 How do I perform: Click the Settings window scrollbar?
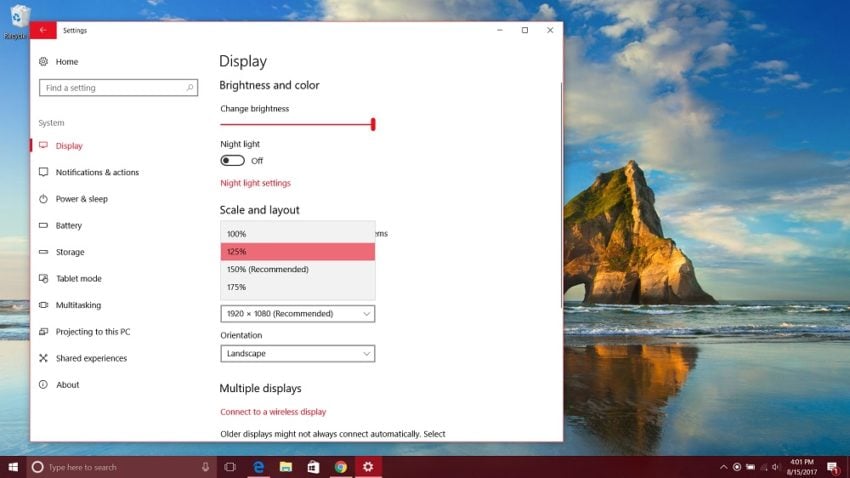(561, 195)
